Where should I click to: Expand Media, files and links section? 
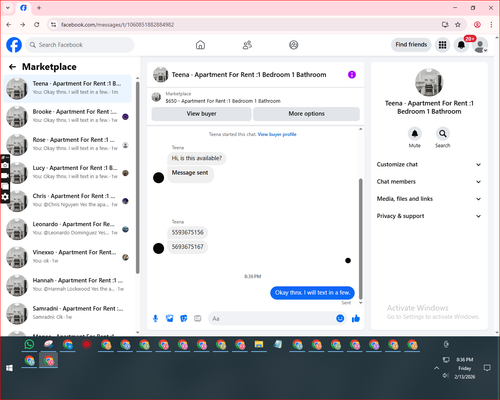429,199
